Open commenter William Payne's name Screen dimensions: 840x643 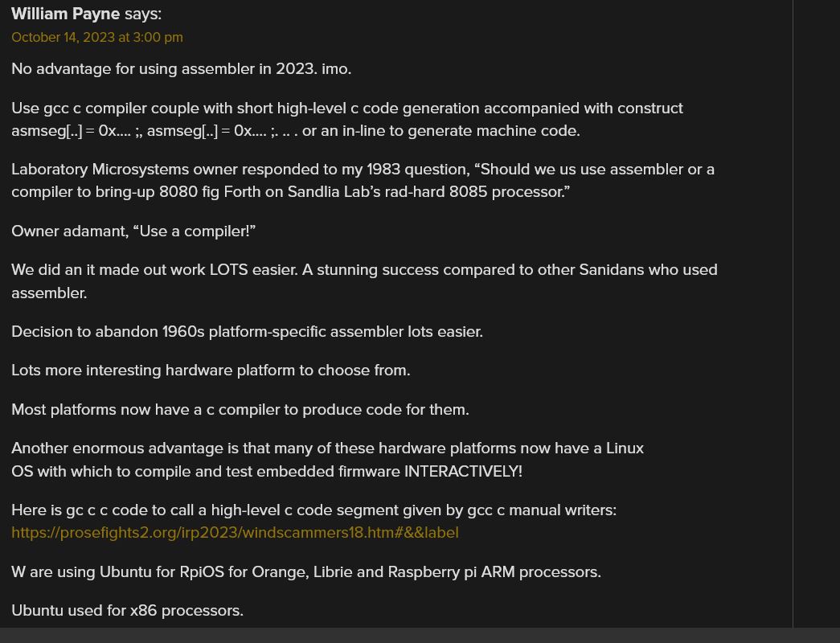click(x=65, y=14)
